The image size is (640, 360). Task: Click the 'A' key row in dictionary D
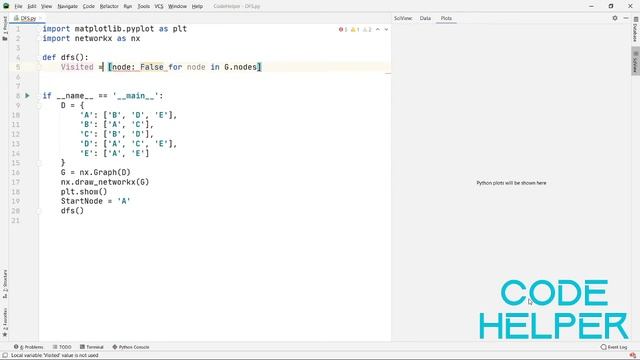[x=128, y=115]
